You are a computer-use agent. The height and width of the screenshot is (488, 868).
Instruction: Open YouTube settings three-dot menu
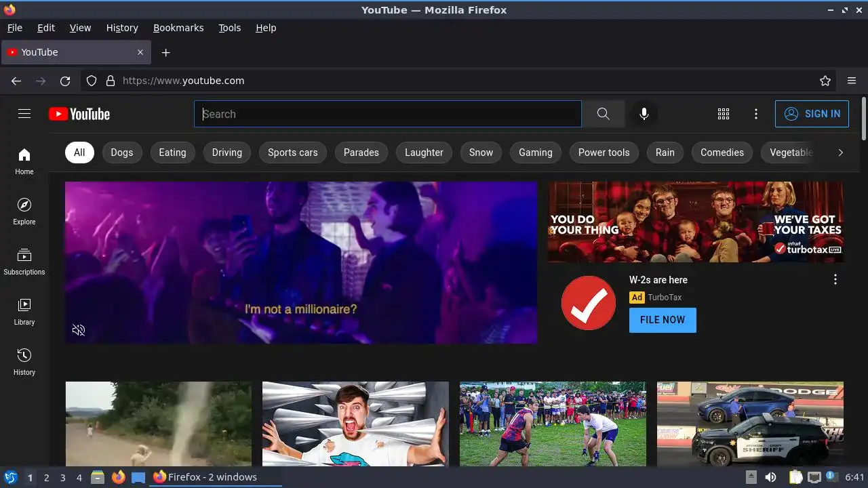click(756, 114)
